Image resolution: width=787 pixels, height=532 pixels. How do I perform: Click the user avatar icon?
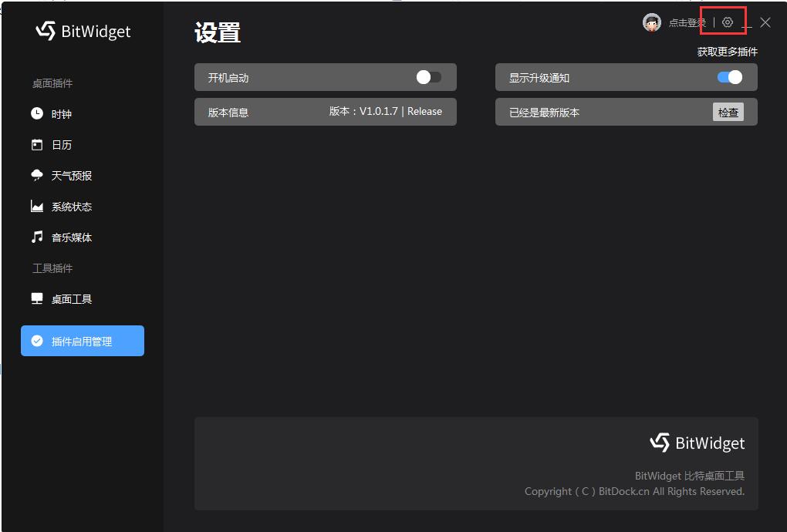[651, 22]
